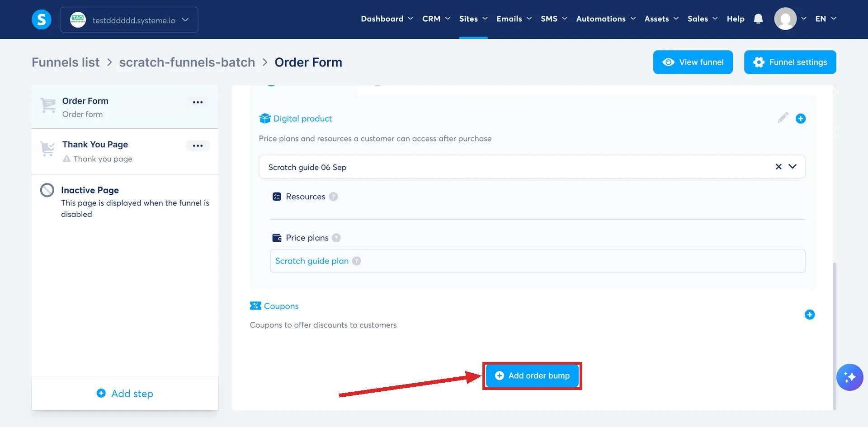Click the page vertical scrollbar
This screenshot has width=868, height=427.
(835, 336)
